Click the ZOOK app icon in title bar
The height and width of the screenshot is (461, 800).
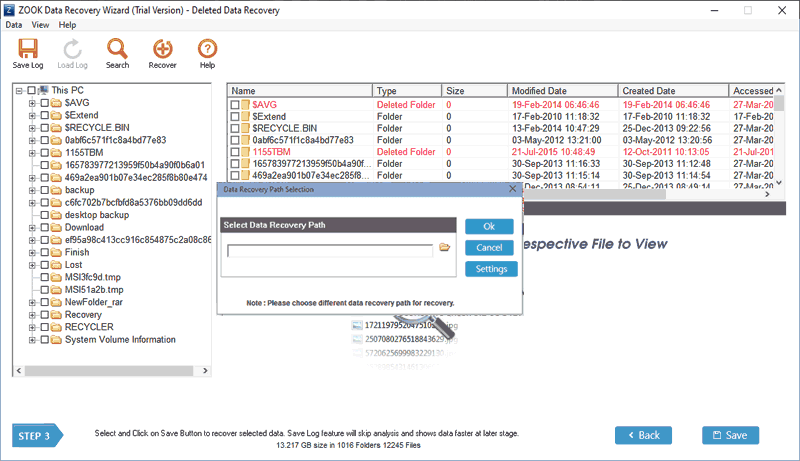[9, 10]
